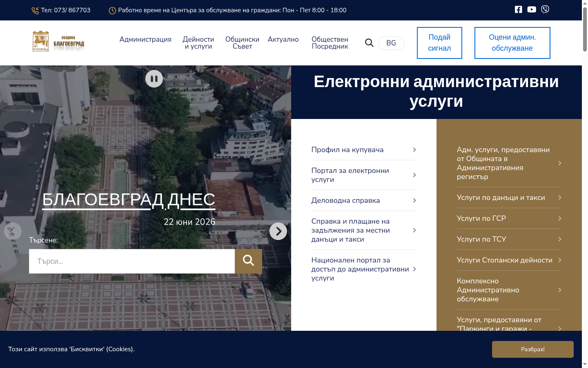Click the phone number Тел: 073/ 867703
588x368 pixels.
(x=66, y=10)
